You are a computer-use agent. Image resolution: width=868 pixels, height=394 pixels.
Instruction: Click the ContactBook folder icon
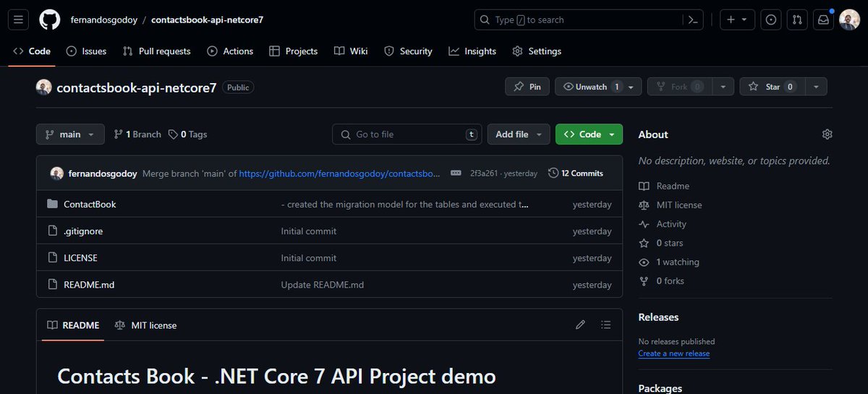52,205
